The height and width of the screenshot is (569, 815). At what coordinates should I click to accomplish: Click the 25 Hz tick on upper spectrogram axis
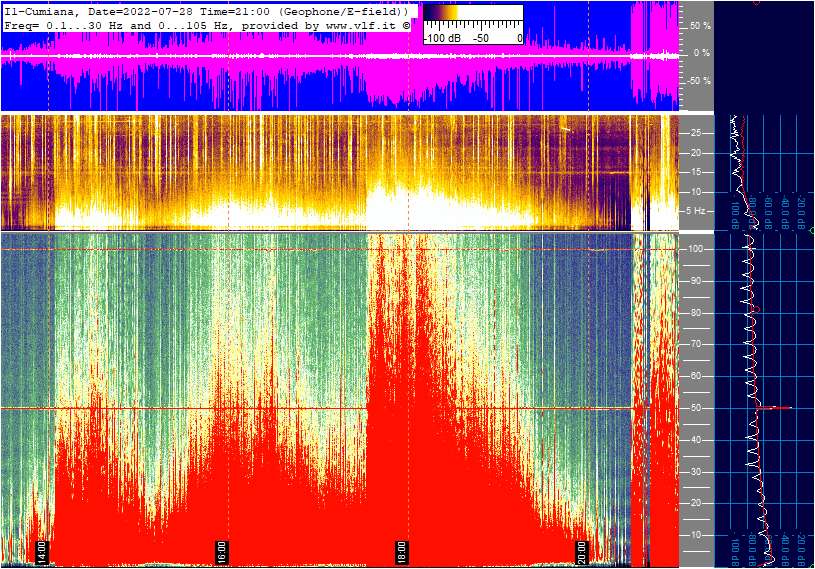pyautogui.click(x=695, y=133)
